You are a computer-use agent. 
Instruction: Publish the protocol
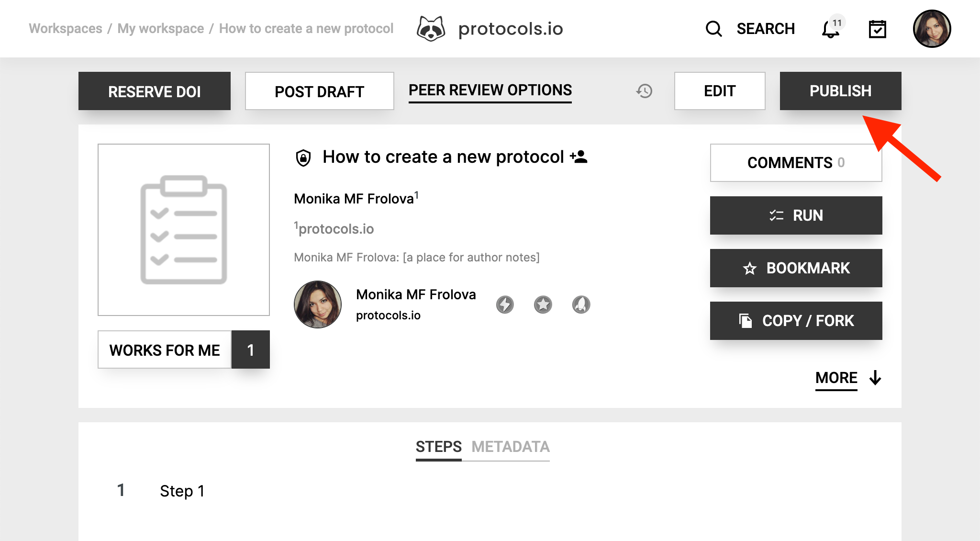tap(840, 90)
